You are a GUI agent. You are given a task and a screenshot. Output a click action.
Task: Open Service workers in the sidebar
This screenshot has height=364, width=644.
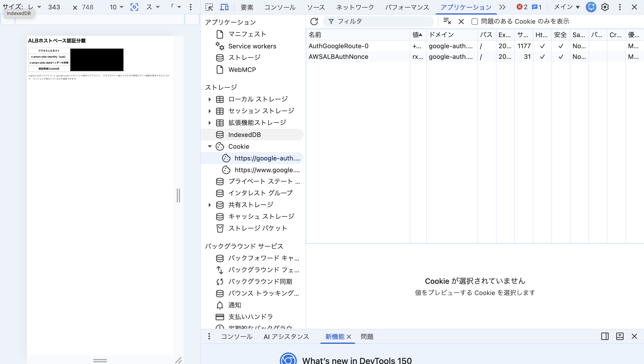(252, 46)
